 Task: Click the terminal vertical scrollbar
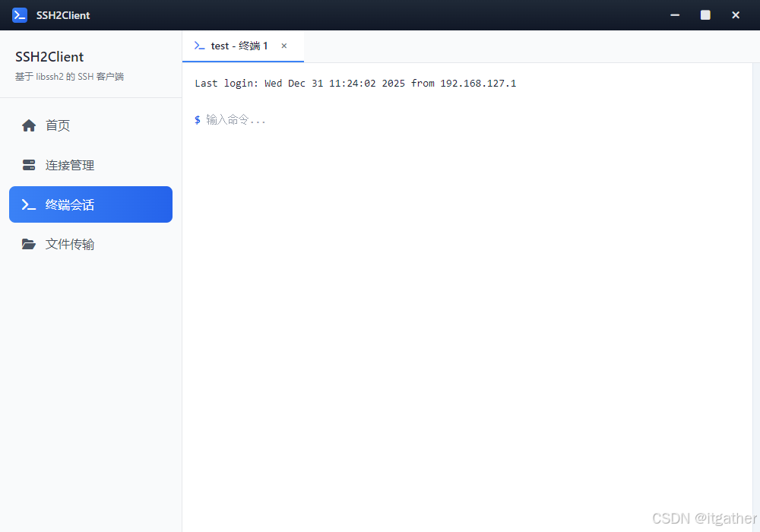(756, 297)
